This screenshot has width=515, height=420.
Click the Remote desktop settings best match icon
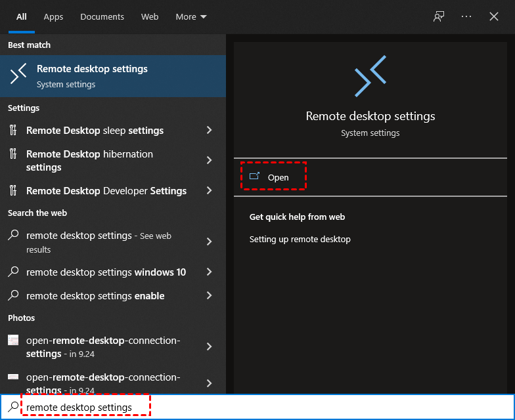point(18,75)
